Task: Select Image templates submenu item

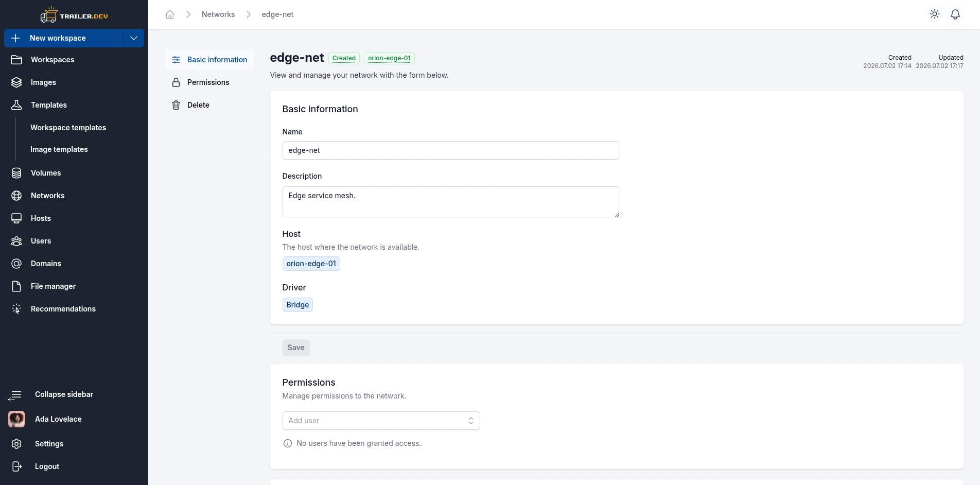Action: (x=59, y=149)
